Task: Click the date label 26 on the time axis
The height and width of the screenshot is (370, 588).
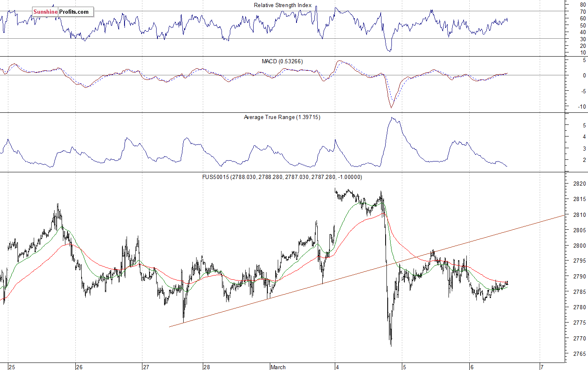Action: pyautogui.click(x=79, y=367)
